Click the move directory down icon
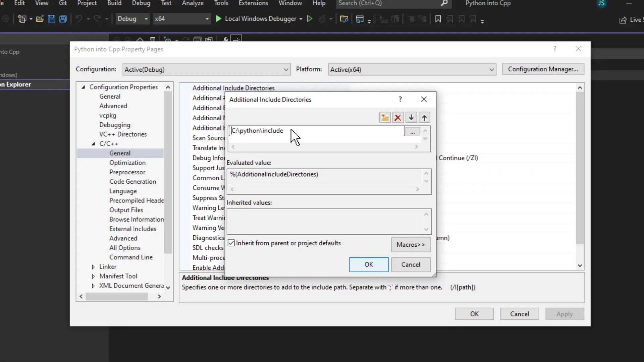Viewport: 644px width, 362px height. [x=411, y=118]
